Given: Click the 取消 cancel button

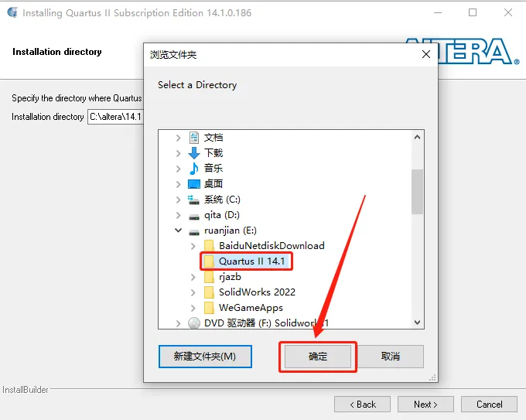Looking at the screenshot, I should click(390, 357).
